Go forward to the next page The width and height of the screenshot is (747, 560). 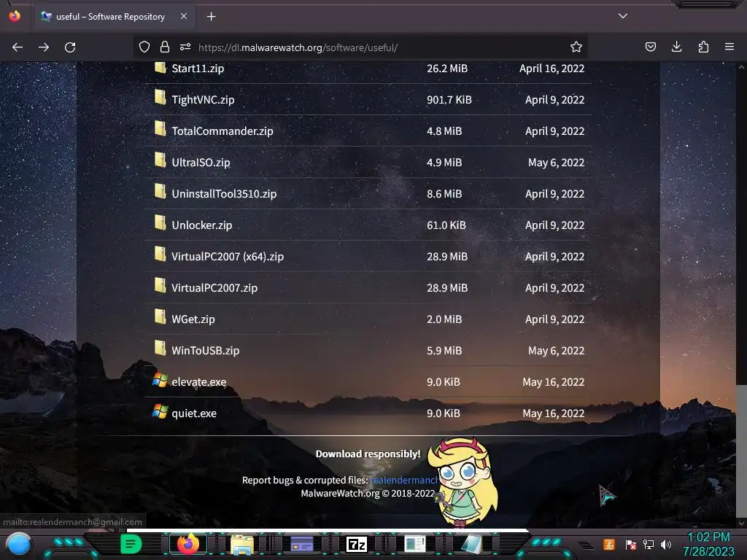(x=44, y=47)
